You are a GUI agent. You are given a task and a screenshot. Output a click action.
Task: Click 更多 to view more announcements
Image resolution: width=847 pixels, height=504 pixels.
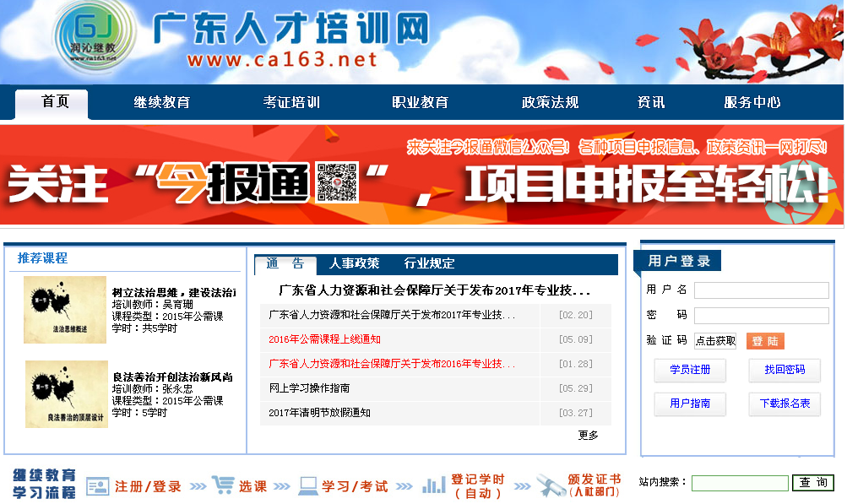coord(588,436)
